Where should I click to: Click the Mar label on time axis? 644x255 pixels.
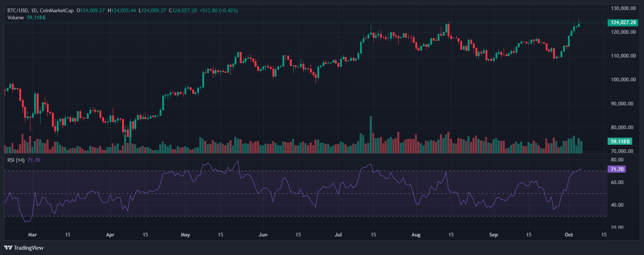[32, 235]
